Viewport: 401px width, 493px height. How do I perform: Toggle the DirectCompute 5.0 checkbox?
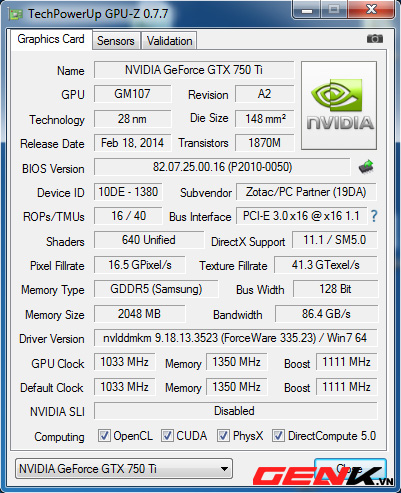pyautogui.click(x=278, y=435)
